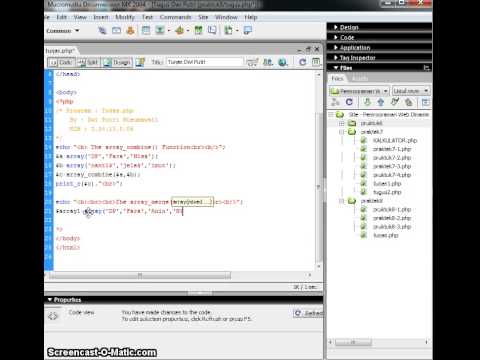This screenshot has height=360, width=480.
Task: Switch to Split view
Action: pos(89,62)
